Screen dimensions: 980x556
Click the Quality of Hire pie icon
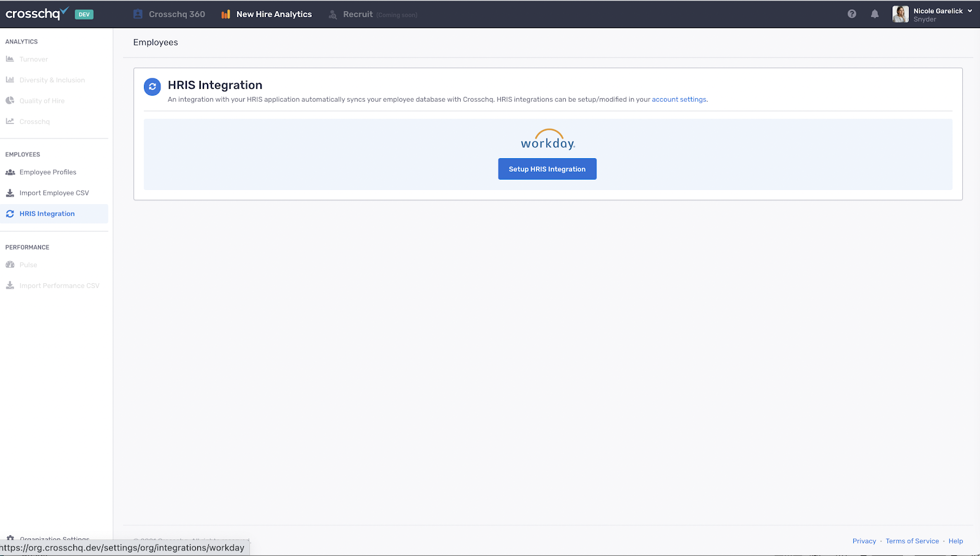coord(10,101)
